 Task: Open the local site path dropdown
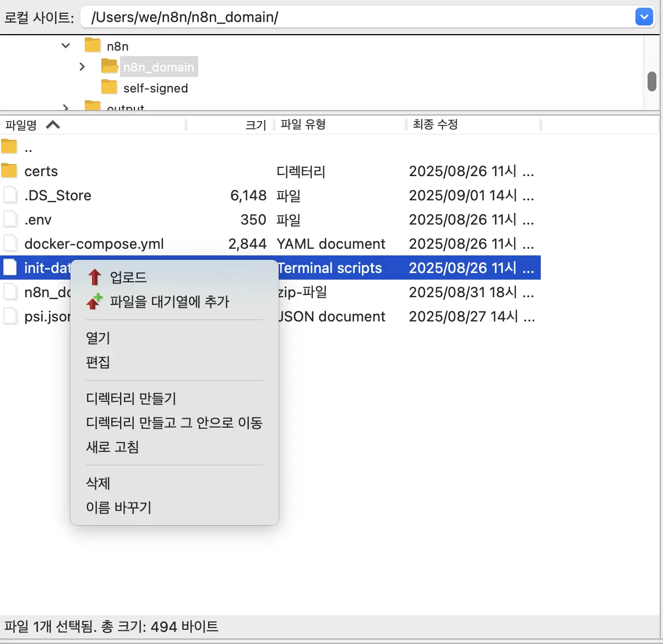(643, 17)
